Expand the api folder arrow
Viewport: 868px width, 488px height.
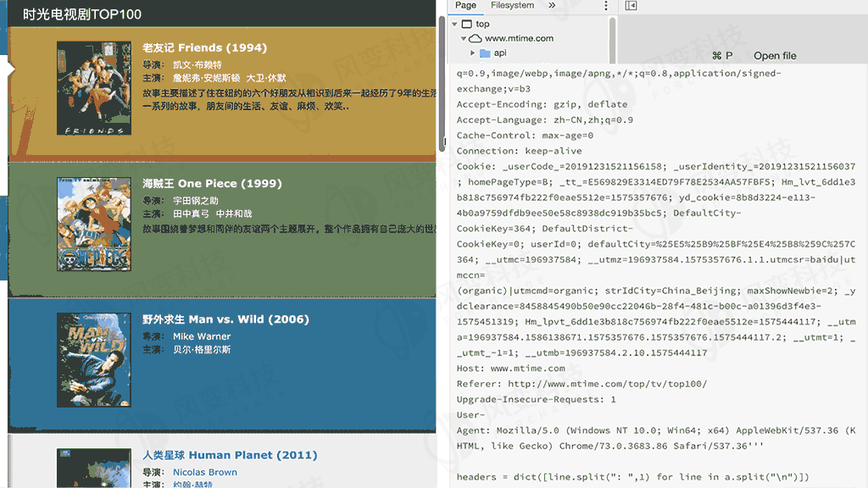(473, 53)
